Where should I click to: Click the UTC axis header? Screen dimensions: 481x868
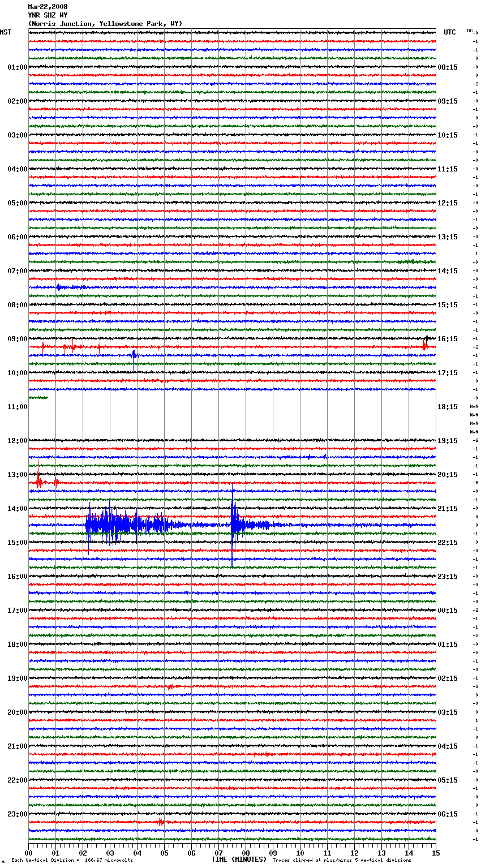pos(450,32)
